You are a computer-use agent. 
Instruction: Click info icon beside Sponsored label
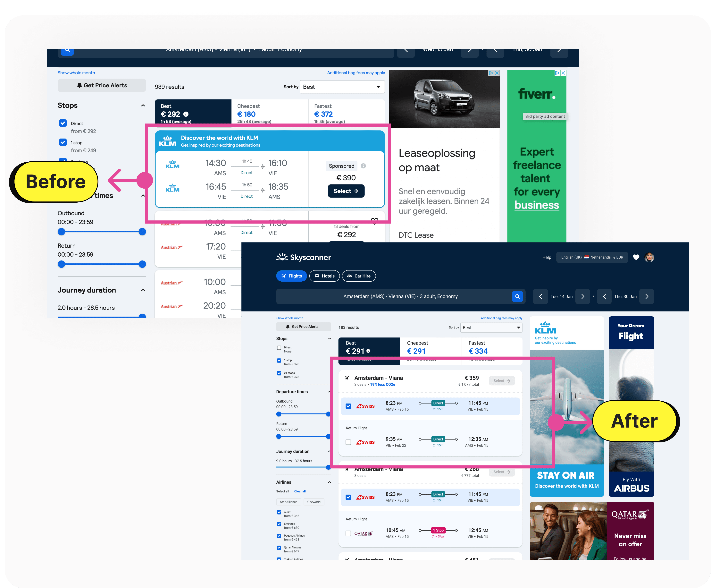363,166
